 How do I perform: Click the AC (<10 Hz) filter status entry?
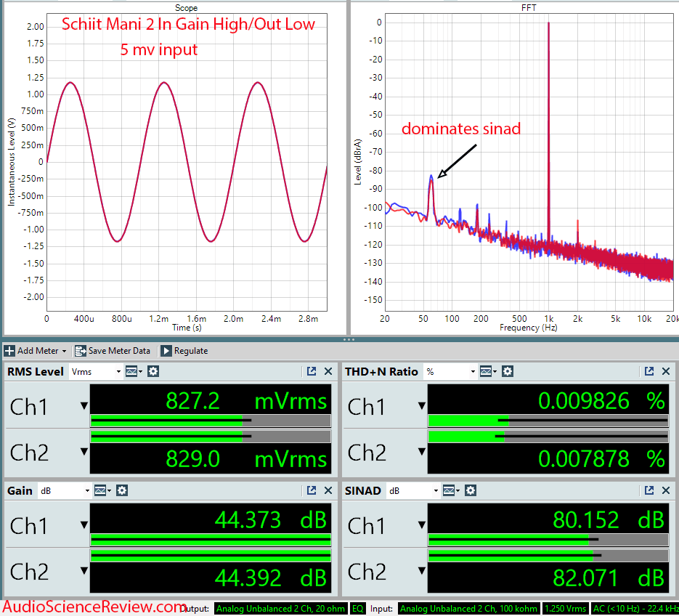tap(635, 609)
